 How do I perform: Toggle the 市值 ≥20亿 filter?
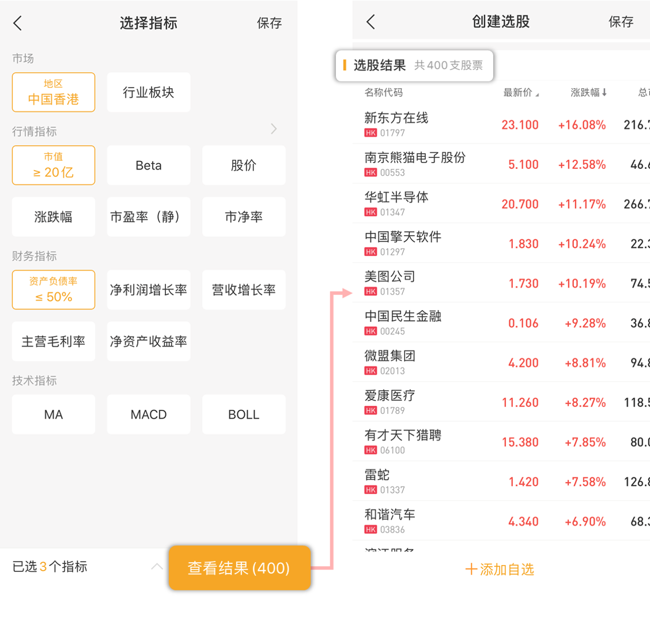(54, 165)
